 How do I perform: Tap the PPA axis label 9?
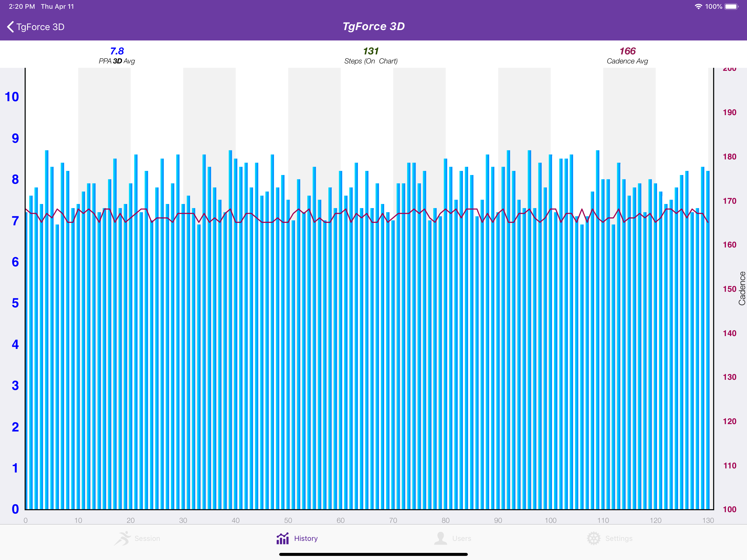pyautogui.click(x=15, y=138)
